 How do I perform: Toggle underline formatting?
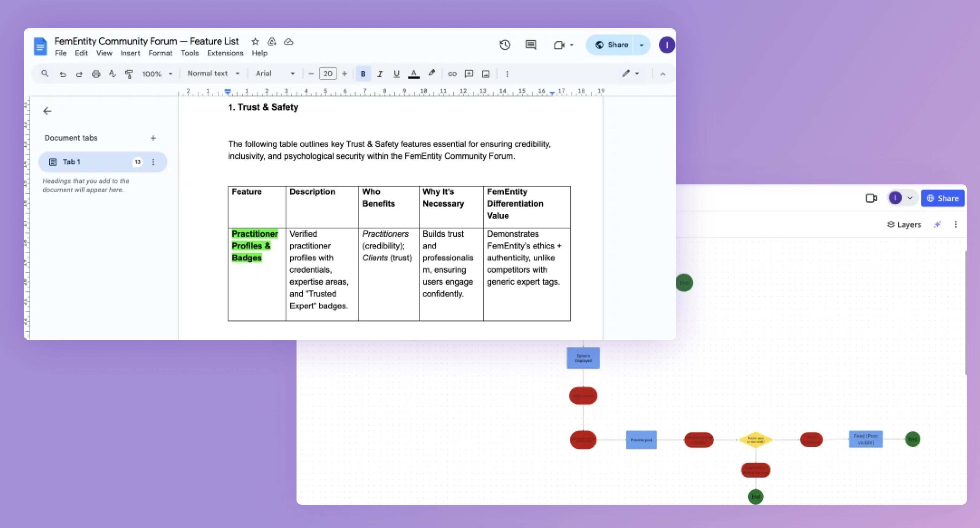click(x=396, y=74)
